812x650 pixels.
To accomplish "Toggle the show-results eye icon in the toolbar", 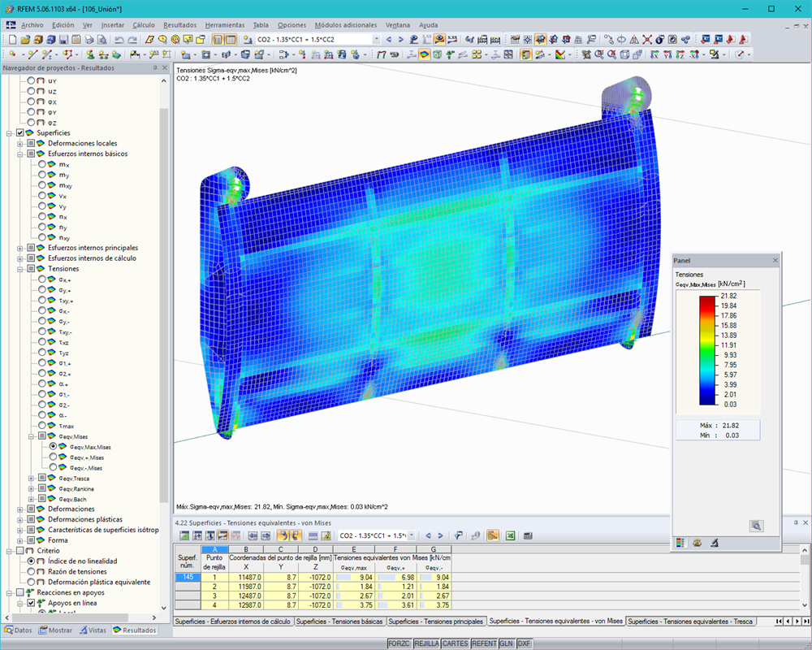I will 439,39.
